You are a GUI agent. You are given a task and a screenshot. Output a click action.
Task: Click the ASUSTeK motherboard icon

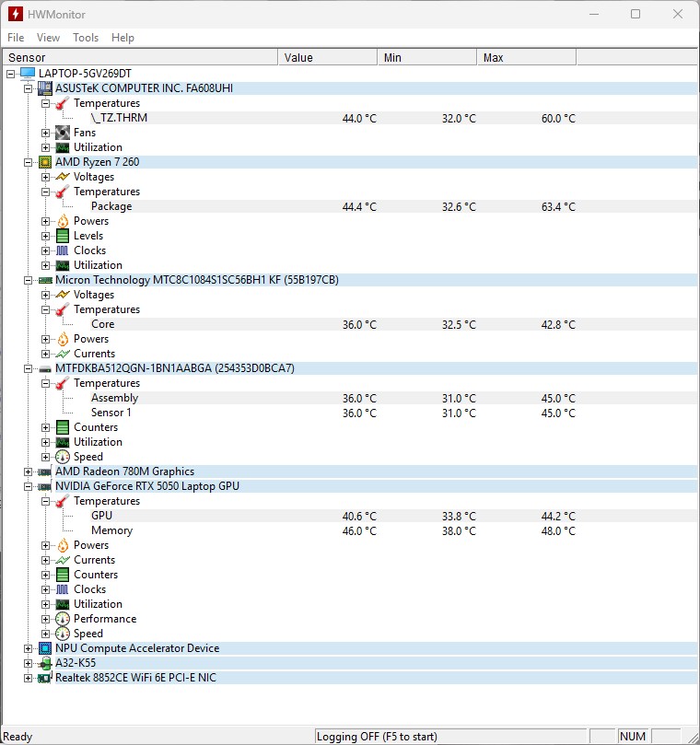(x=44, y=87)
